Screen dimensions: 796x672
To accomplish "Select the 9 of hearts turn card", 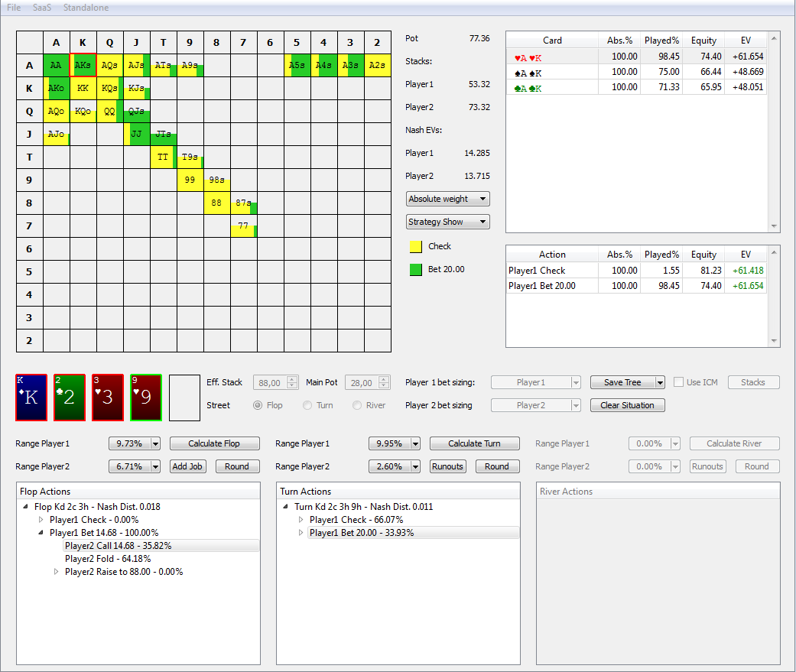I will 146,398.
